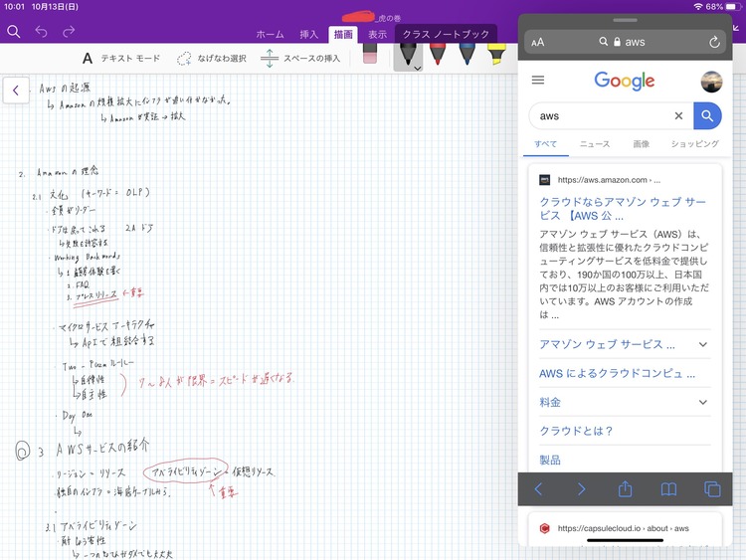Tap the 10:01 clock in status bar
The image size is (746, 560).
click(x=14, y=7)
